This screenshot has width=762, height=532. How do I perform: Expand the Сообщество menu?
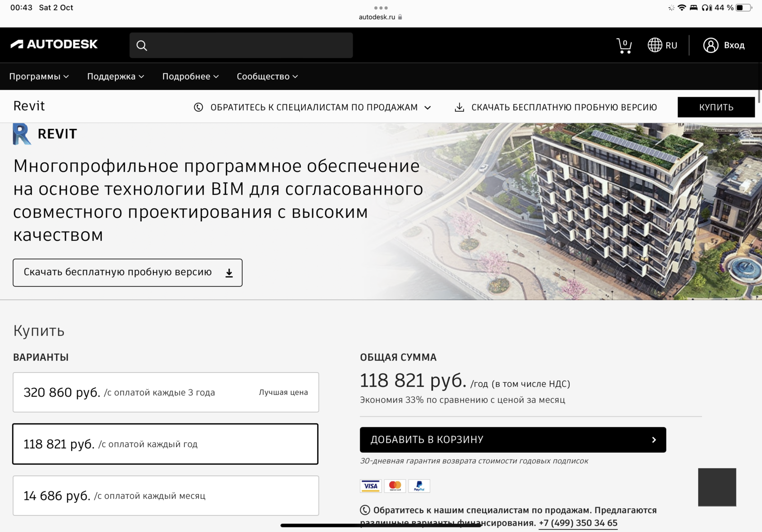pos(267,77)
